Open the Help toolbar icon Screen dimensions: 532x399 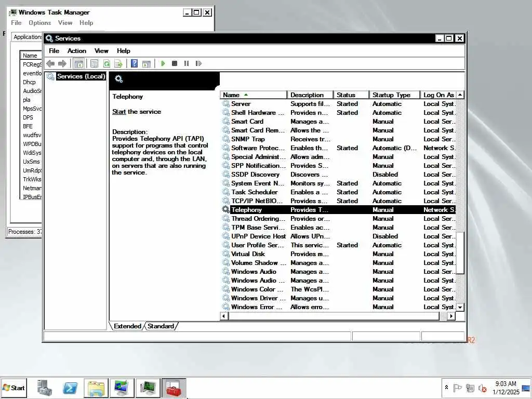click(135, 63)
